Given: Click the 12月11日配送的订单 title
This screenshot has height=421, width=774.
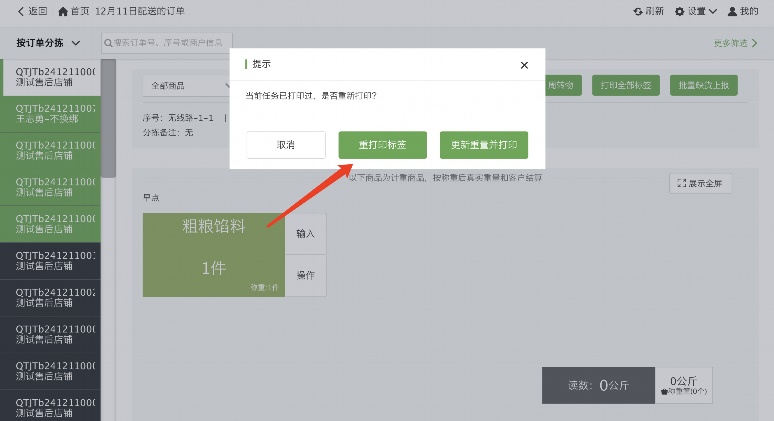Looking at the screenshot, I should pos(140,11).
